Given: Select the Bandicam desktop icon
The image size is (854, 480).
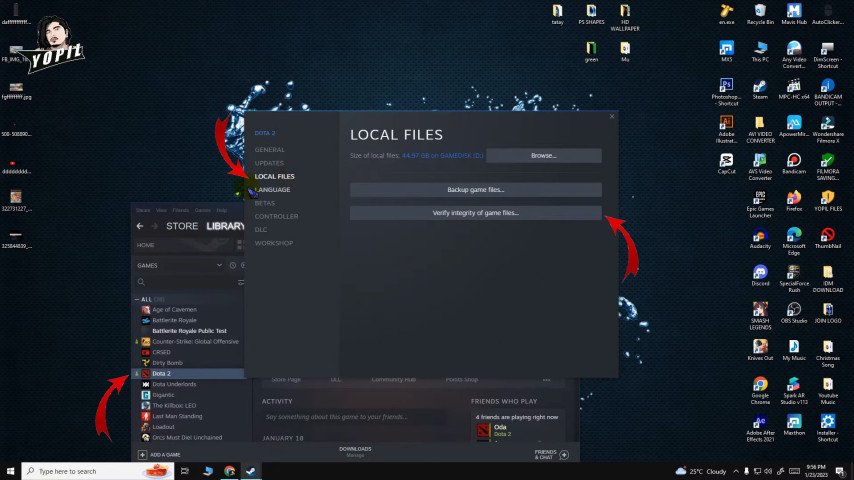Looking at the screenshot, I should point(794,163).
